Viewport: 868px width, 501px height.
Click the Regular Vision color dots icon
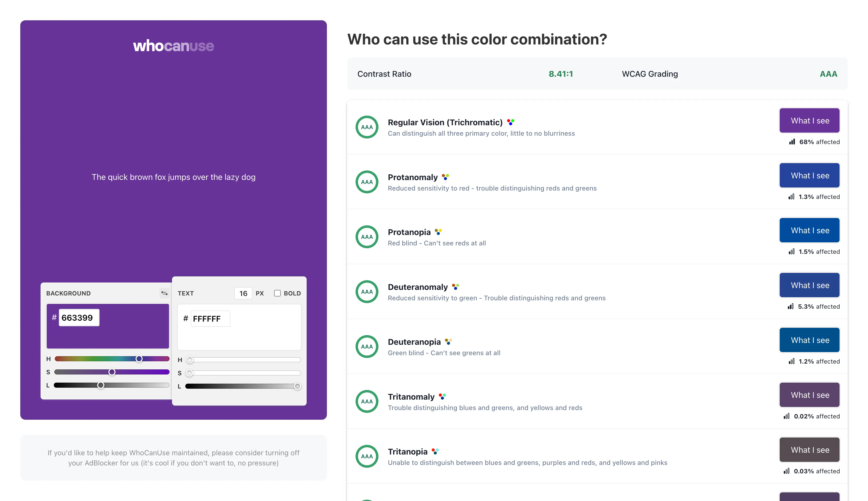click(x=511, y=122)
